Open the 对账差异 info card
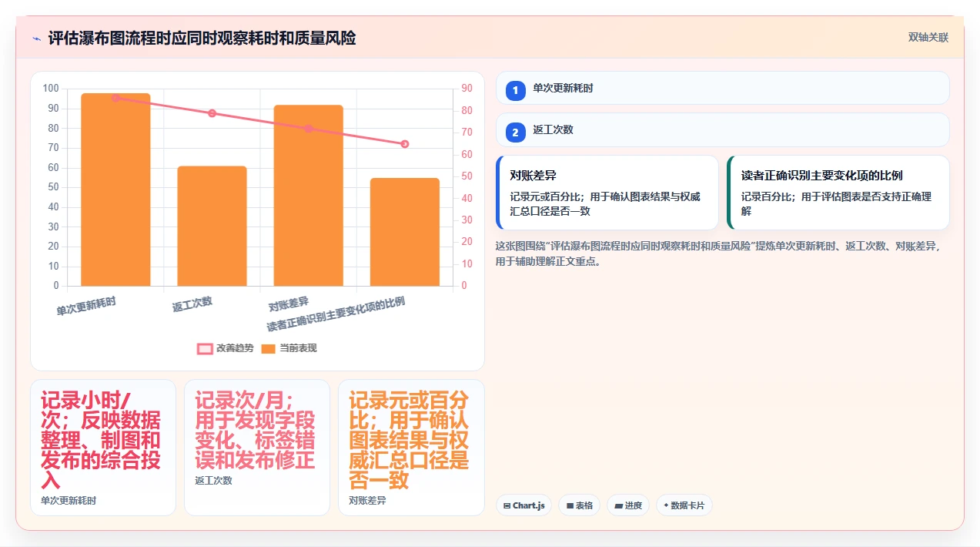 pyautogui.click(x=607, y=193)
